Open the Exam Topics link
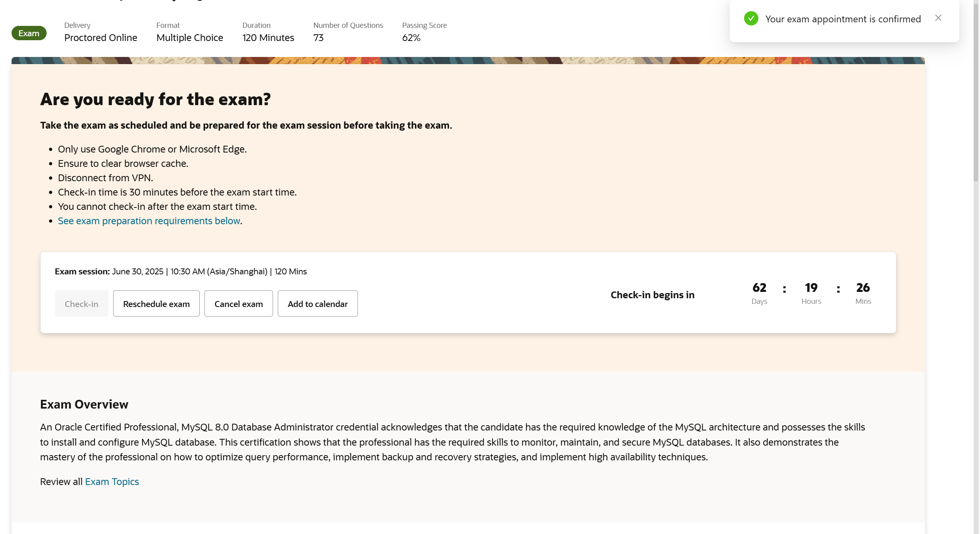The height and width of the screenshot is (534, 980). point(112,481)
